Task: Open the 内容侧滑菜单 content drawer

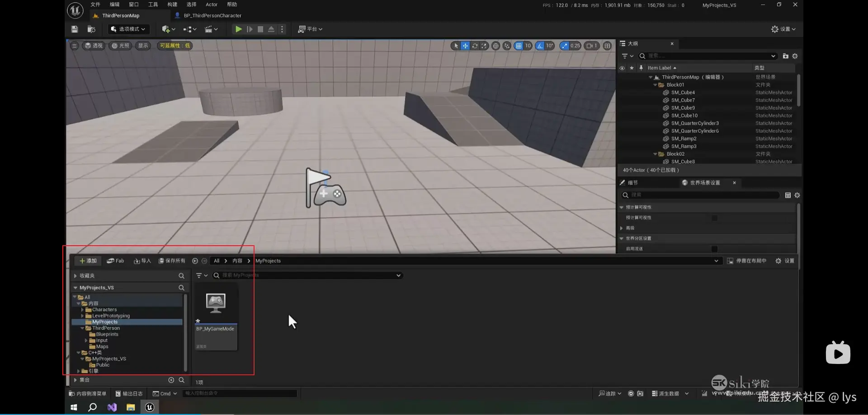Action: pos(88,394)
